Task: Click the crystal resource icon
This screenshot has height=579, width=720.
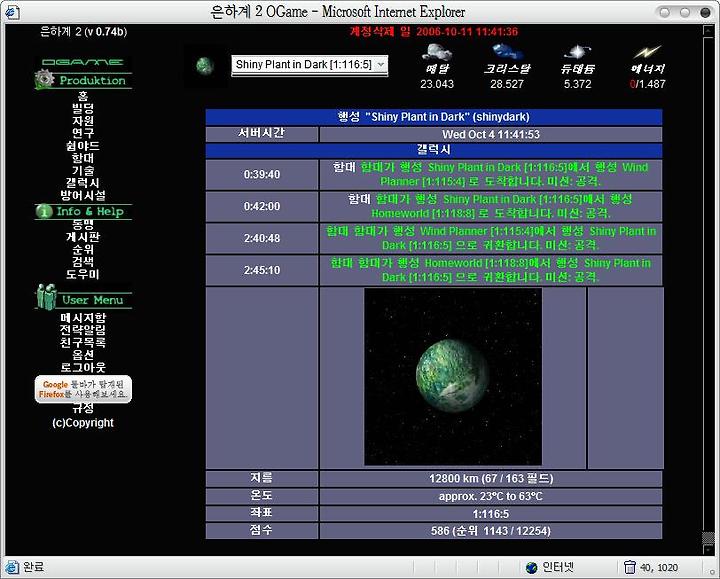Action: [x=507, y=51]
